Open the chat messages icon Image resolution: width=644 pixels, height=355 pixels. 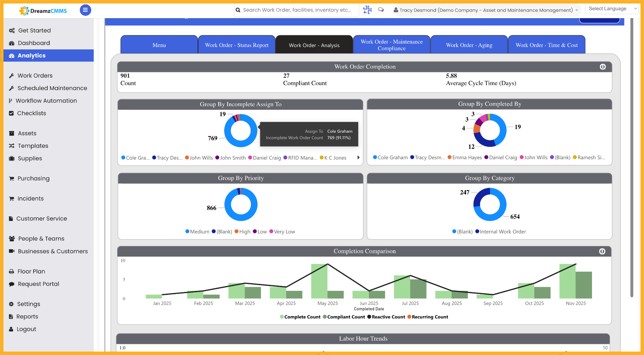[x=381, y=10]
